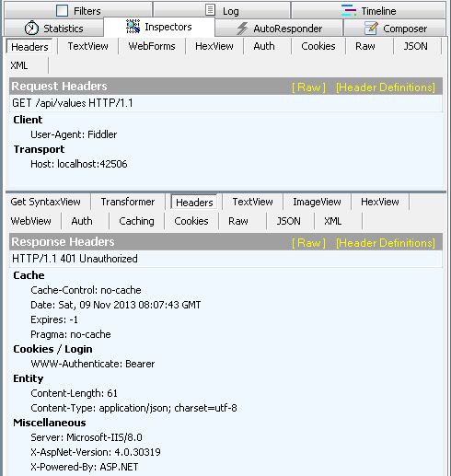Image resolution: width=451 pixels, height=476 pixels.
Task: Open response Raw tab
Action: (238, 221)
